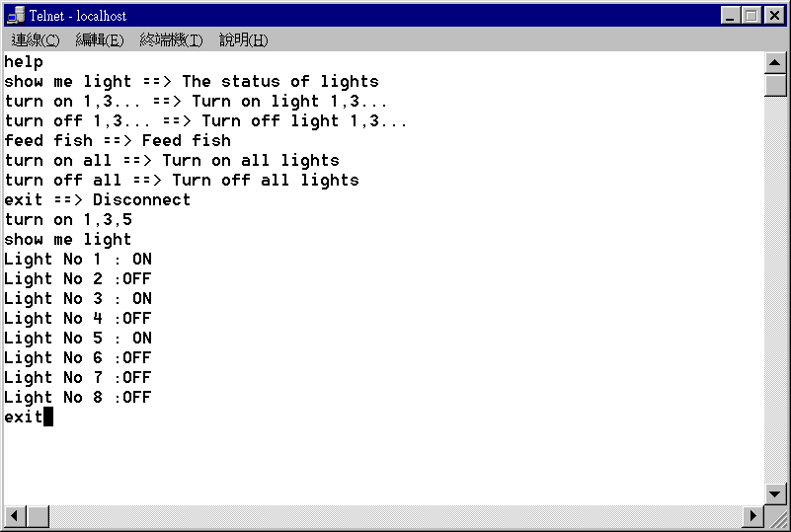Click the 'exit ==> Disconnect' line

point(98,199)
